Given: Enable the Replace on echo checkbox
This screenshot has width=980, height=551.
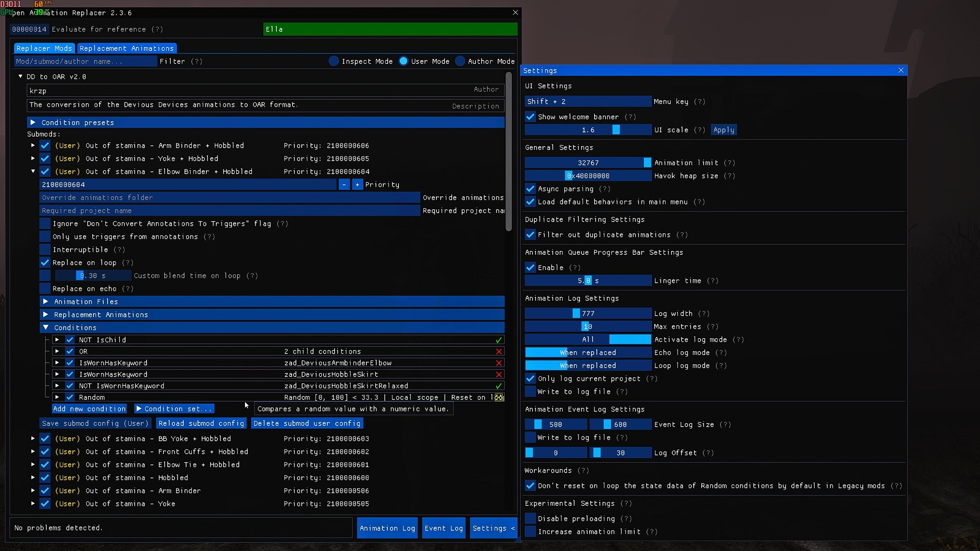Looking at the screenshot, I should pyautogui.click(x=44, y=288).
